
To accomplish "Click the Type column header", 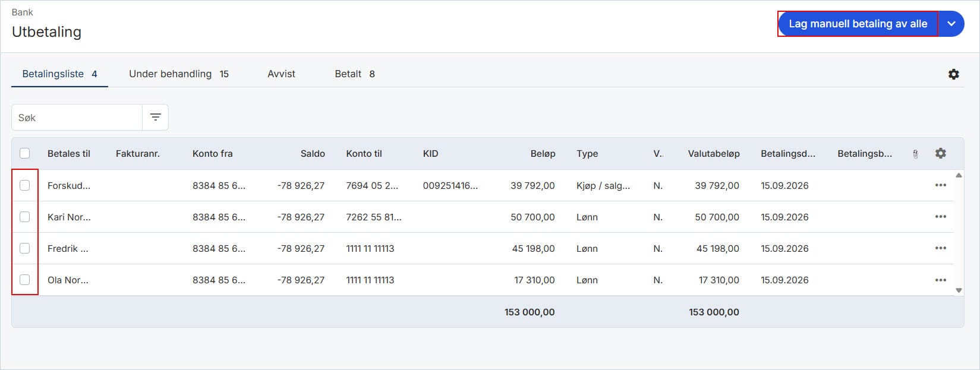I will [587, 154].
